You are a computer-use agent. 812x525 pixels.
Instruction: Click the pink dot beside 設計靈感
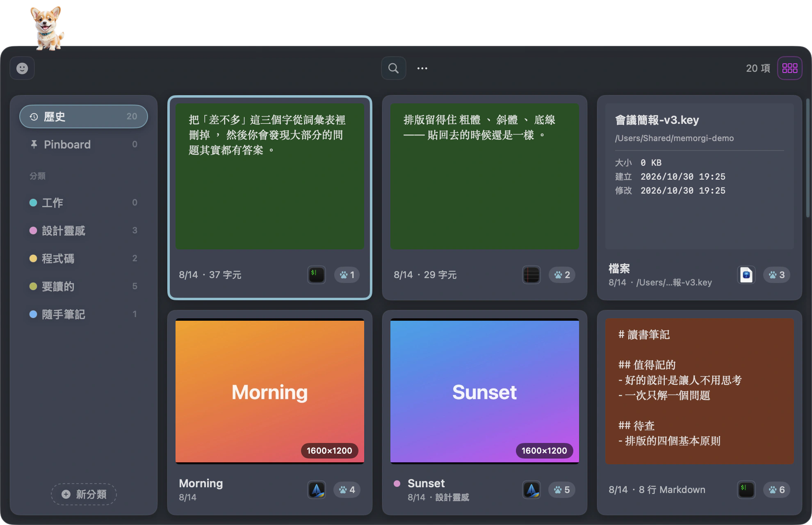click(x=33, y=231)
